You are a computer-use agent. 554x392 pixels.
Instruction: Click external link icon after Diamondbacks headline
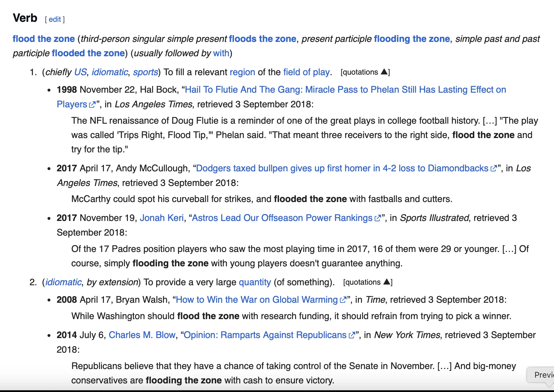click(493, 169)
